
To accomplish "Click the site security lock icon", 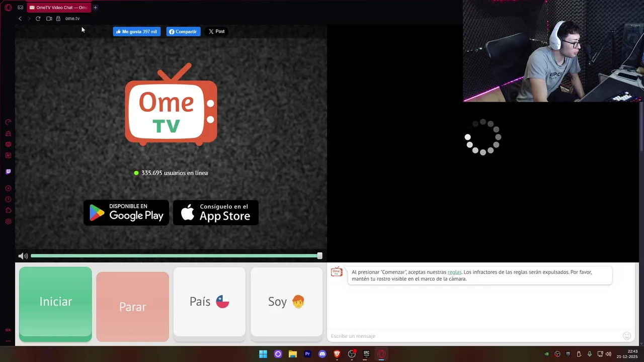I will [x=58, y=19].
